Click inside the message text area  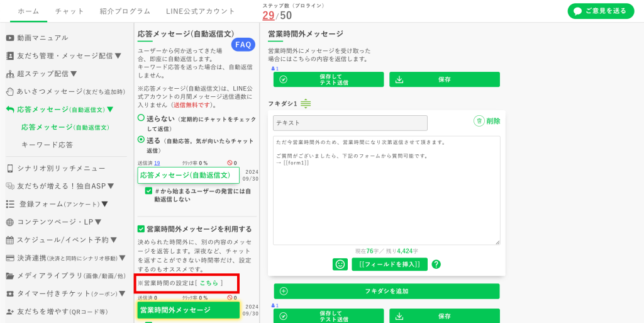pyautogui.click(x=387, y=190)
